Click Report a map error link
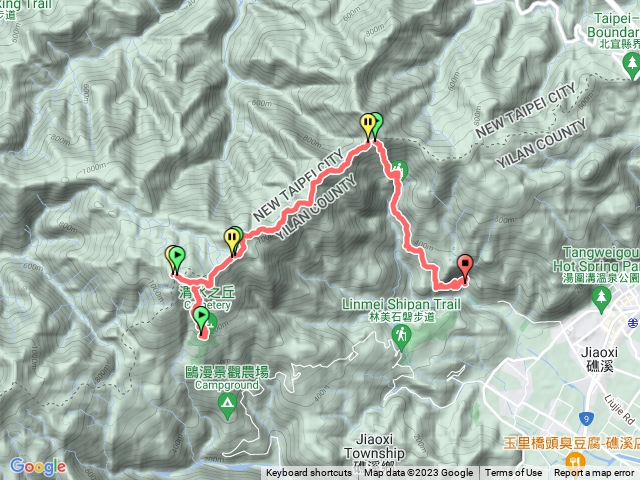Screen dimensions: 640x480 tap(594, 473)
